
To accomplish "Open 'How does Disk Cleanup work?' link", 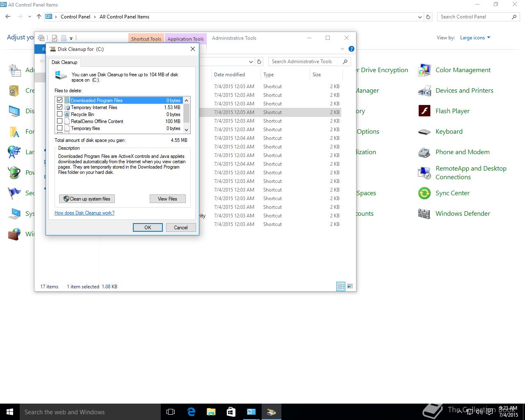I will pyautogui.click(x=84, y=213).
